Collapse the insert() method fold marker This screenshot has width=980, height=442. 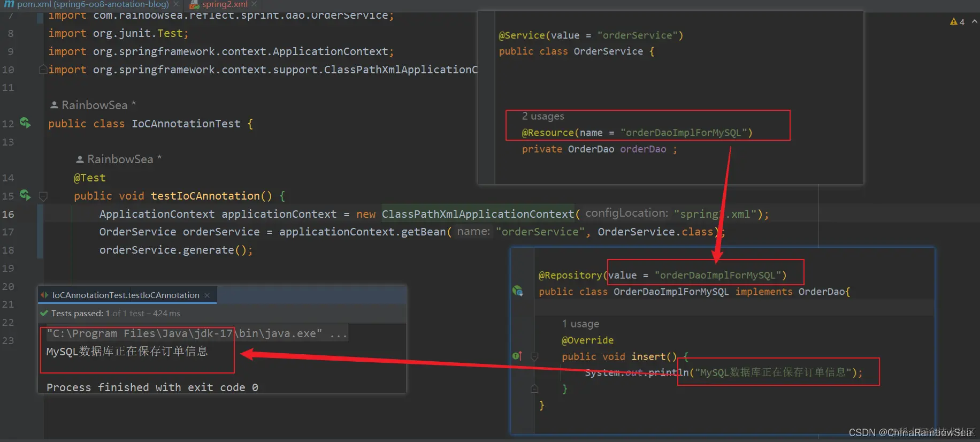[534, 356]
